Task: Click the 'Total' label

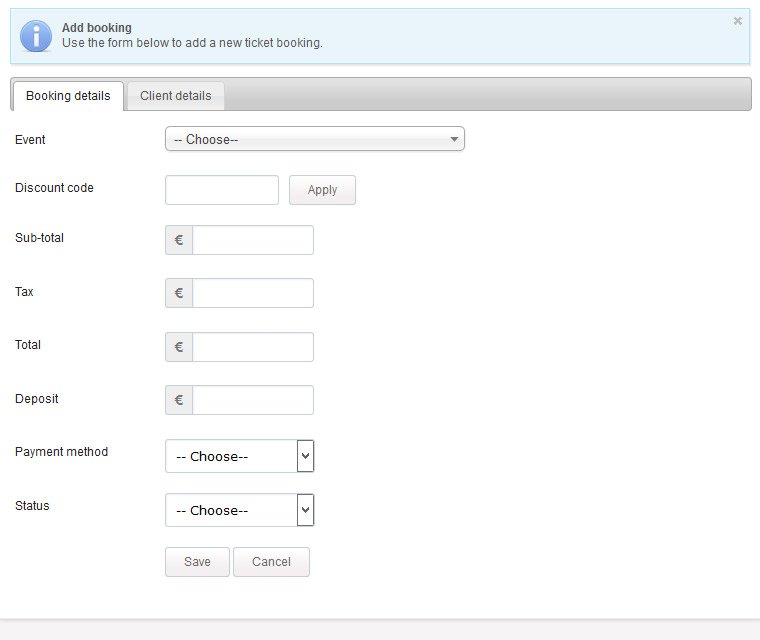Action: click(28, 345)
